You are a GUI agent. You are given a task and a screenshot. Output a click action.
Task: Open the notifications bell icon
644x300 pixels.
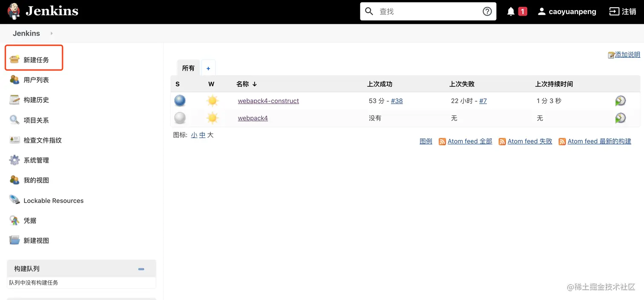click(511, 11)
